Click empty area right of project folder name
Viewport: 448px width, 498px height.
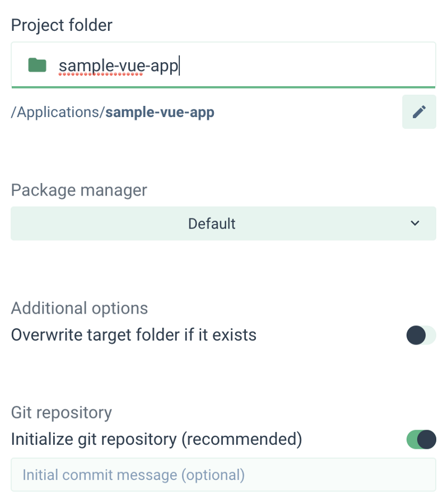click(308, 66)
